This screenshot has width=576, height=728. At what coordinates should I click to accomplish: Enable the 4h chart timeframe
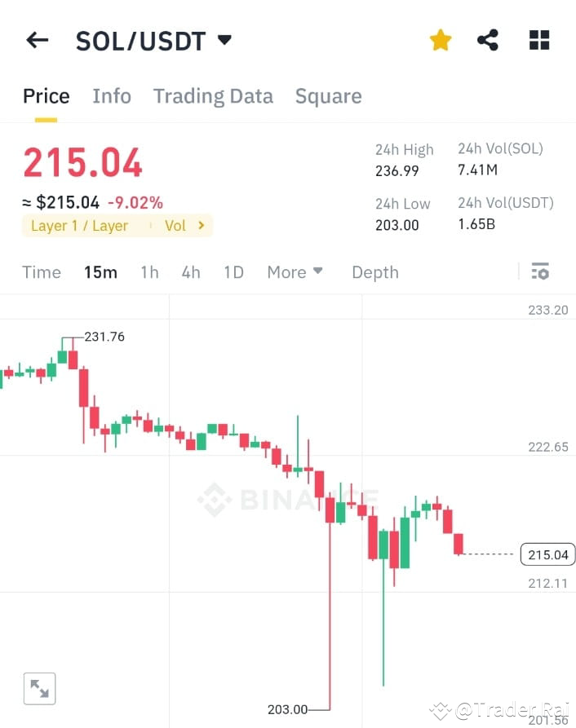191,272
